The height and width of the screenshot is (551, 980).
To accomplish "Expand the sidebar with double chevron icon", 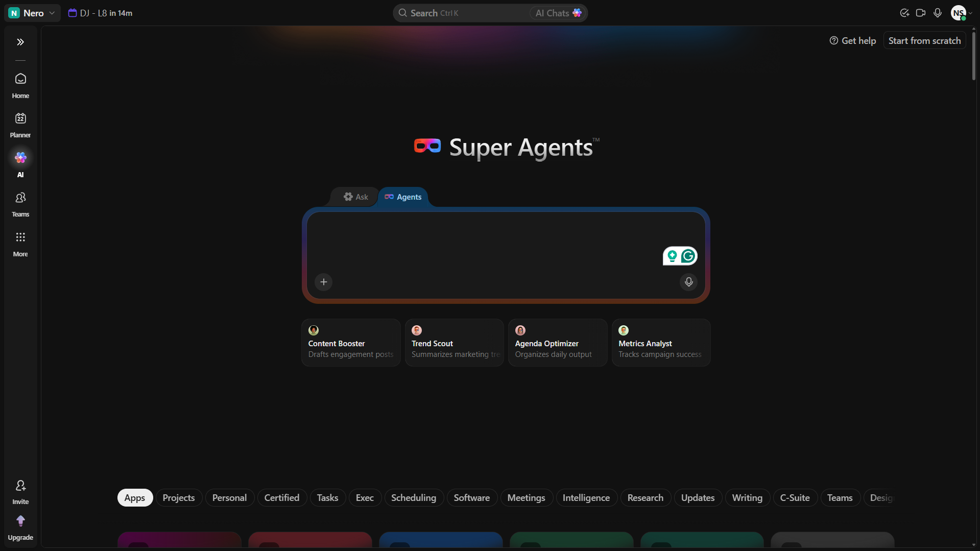I will coord(20,42).
